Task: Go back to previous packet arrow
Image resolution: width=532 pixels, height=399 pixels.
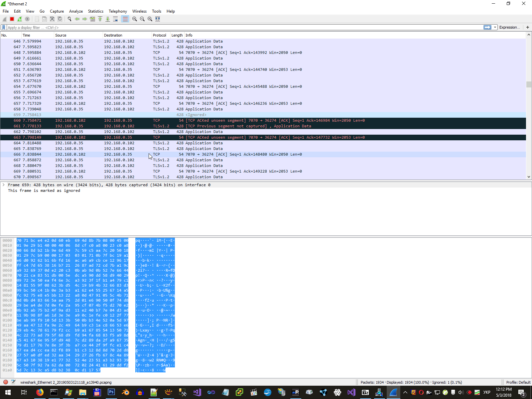Action: click(77, 19)
